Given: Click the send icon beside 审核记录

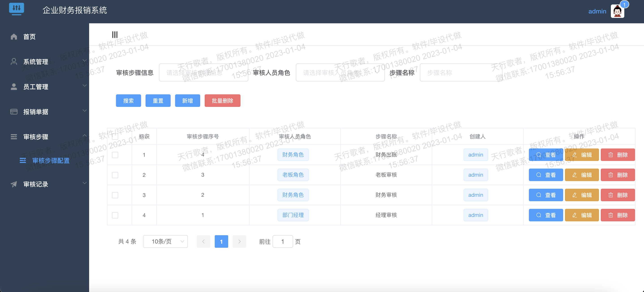Looking at the screenshot, I should (x=14, y=184).
